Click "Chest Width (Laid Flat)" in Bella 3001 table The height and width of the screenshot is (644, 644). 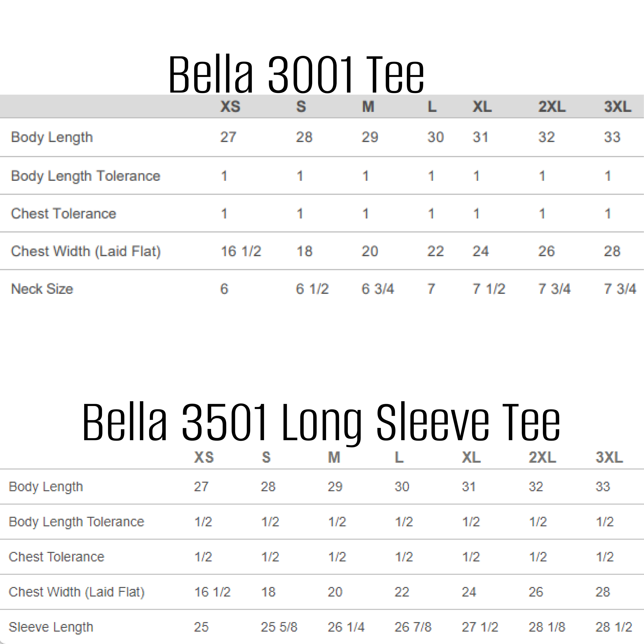tap(86, 251)
